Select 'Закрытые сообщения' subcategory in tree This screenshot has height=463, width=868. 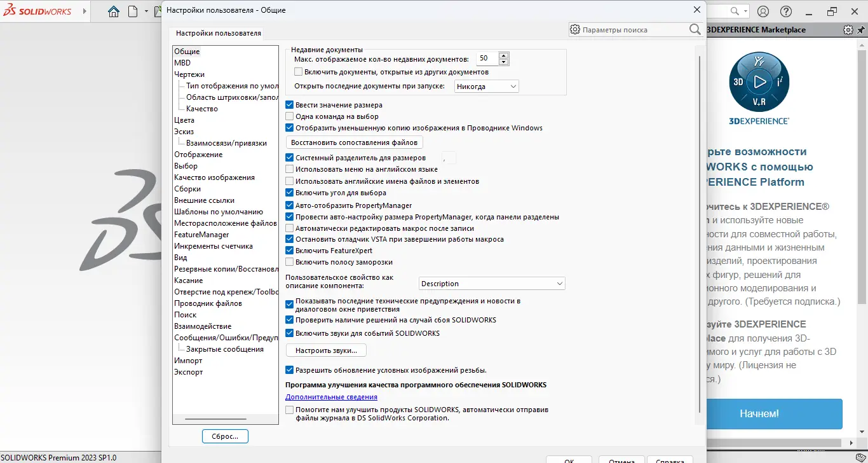224,349
